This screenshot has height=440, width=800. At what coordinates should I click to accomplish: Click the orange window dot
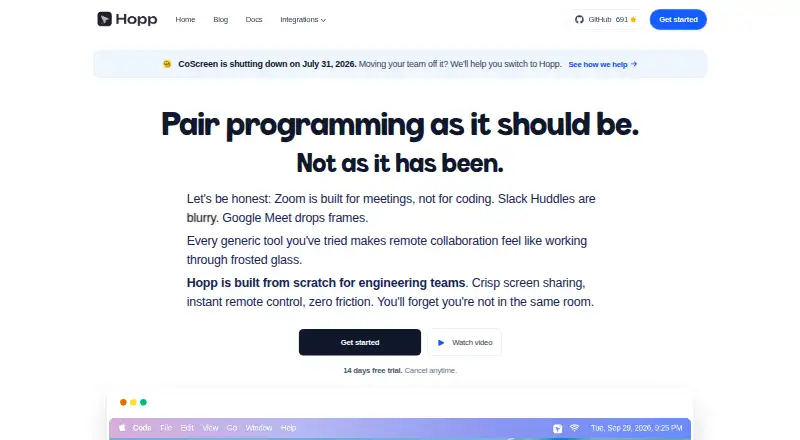pyautogui.click(x=123, y=402)
